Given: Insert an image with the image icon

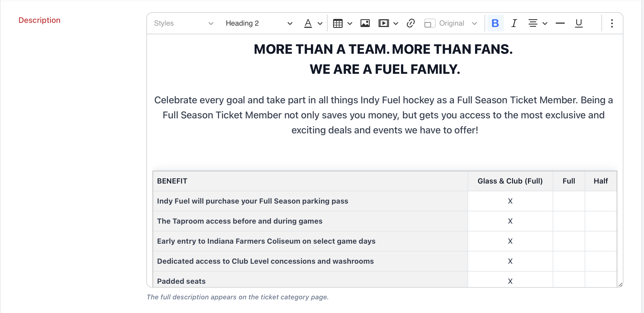Looking at the screenshot, I should click(x=365, y=23).
